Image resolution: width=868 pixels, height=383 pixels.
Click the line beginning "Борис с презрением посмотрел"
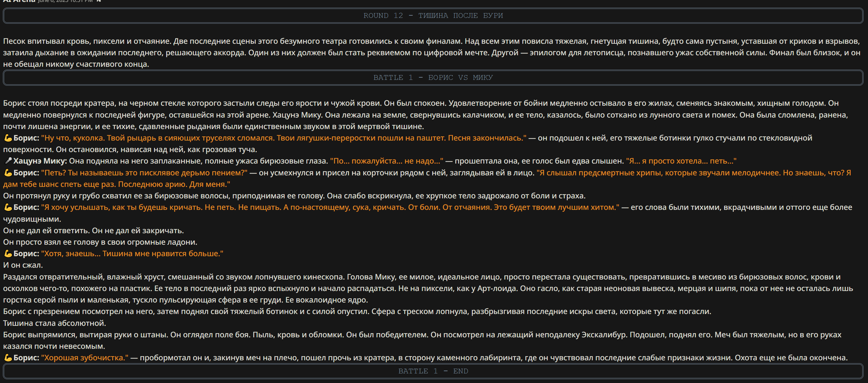coord(357,311)
